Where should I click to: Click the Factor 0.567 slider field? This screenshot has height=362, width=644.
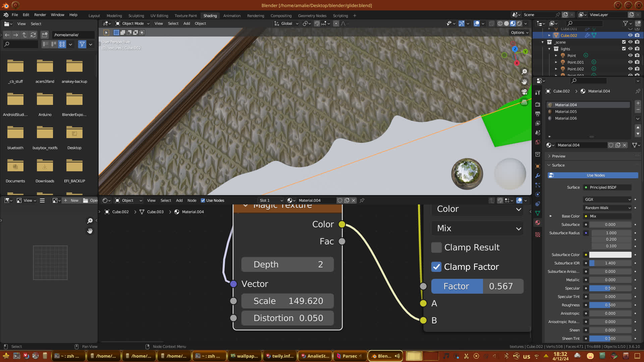[x=477, y=286]
